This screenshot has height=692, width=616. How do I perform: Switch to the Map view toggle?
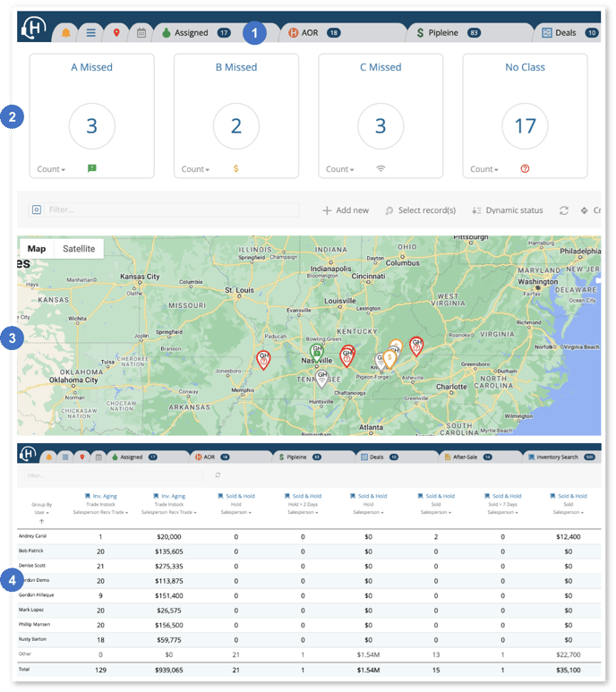click(x=37, y=249)
